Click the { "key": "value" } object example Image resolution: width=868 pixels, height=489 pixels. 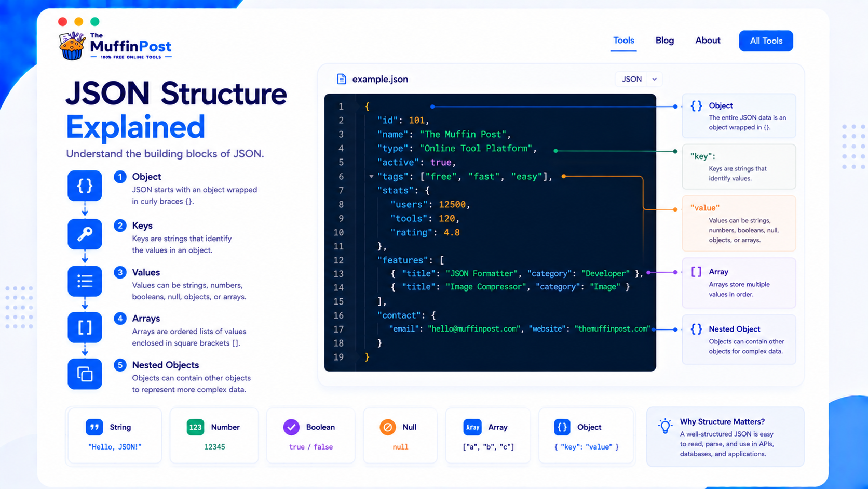(x=587, y=447)
